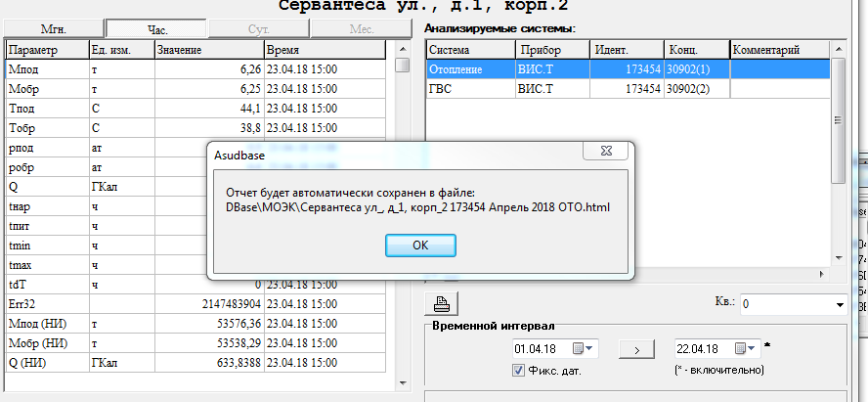The image size is (868, 402).
Task: Toggle the Фикс. дат. checkbox
Action: click(x=519, y=370)
